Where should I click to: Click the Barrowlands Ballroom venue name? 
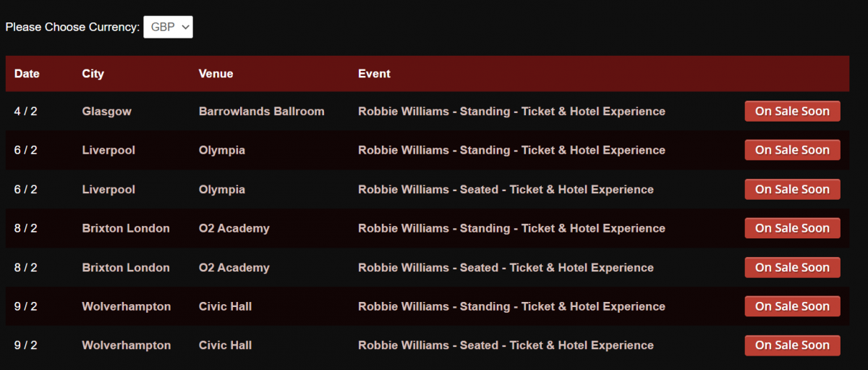(x=261, y=112)
